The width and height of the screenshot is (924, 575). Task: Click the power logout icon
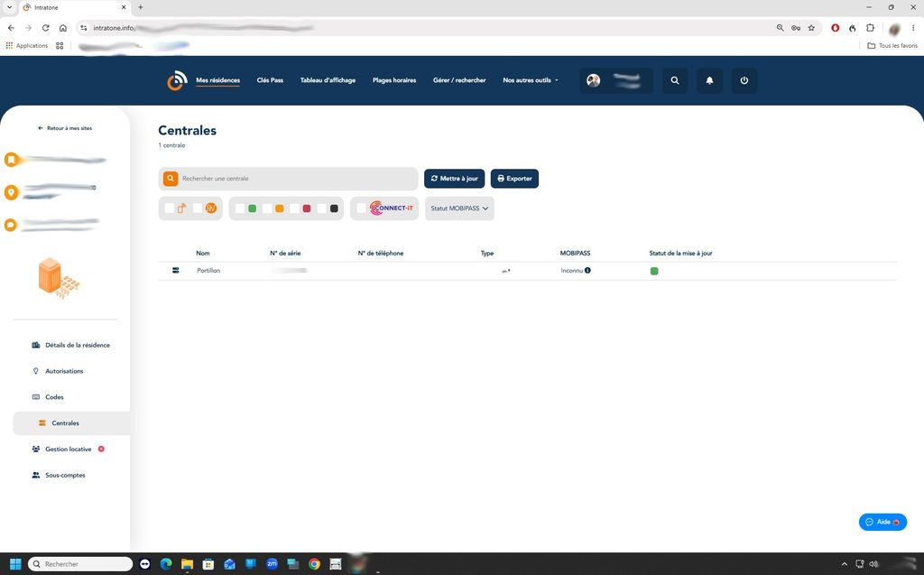point(744,81)
